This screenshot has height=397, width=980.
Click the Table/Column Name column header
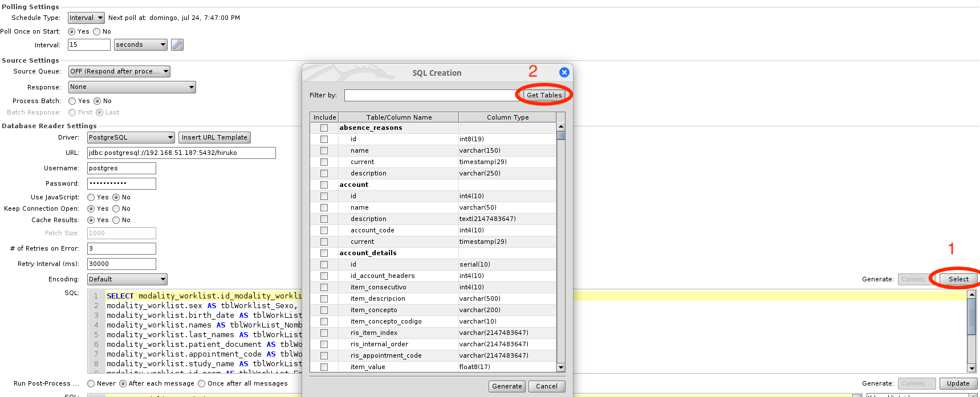(x=398, y=117)
